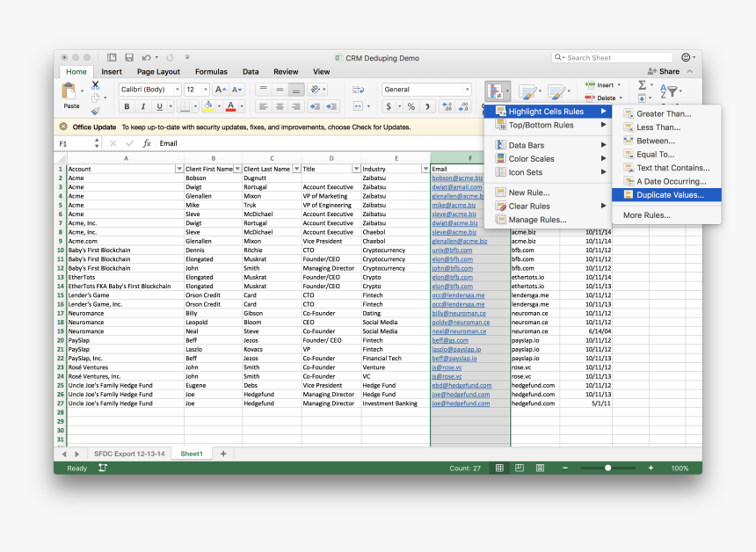Align text to bottom
This screenshot has height=552, width=756.
pos(296,90)
